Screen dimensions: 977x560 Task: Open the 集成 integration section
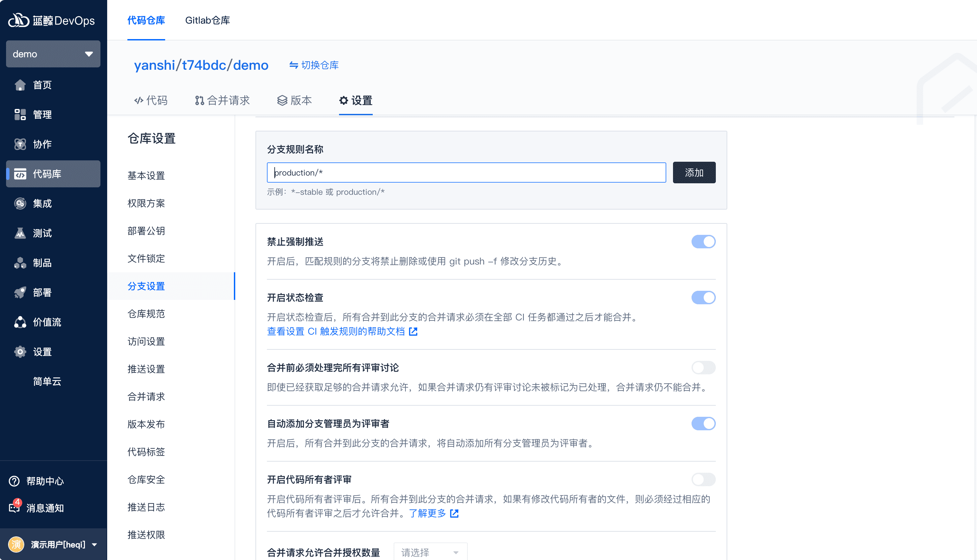coord(20,204)
